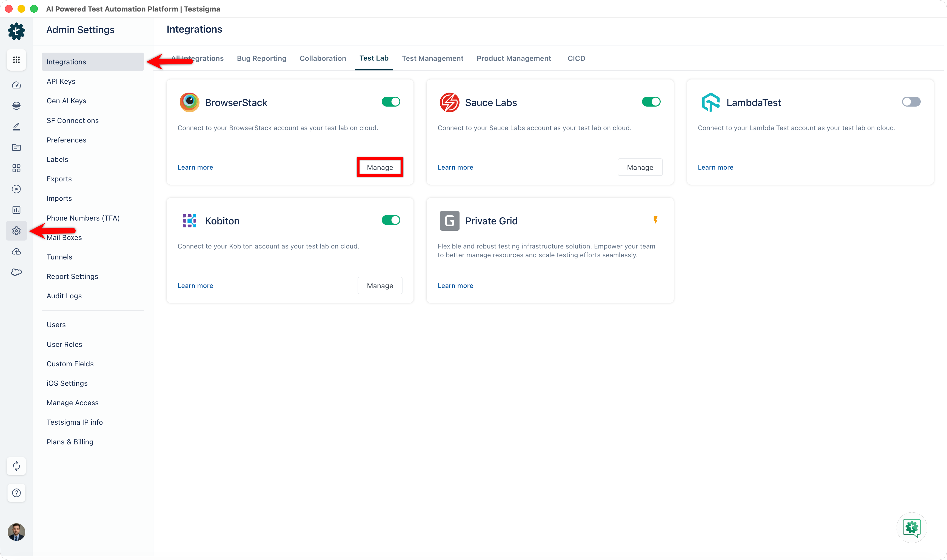Open the apps grid icon at sidebar top
Screen dimensions: 947x560
[x=16, y=60]
